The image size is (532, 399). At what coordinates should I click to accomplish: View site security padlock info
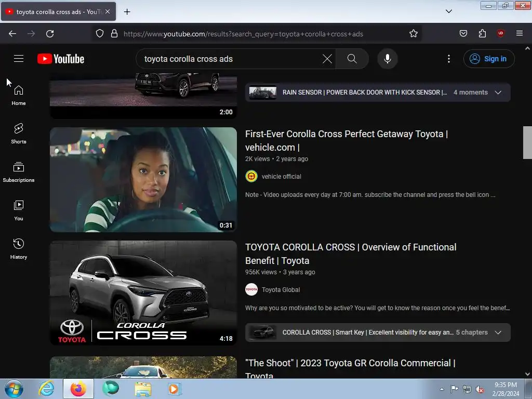[x=114, y=34]
